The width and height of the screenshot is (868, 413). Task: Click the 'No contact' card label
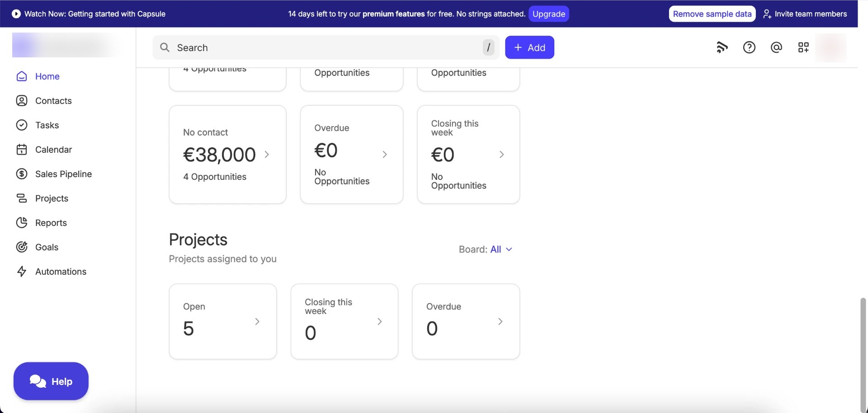[x=205, y=132]
